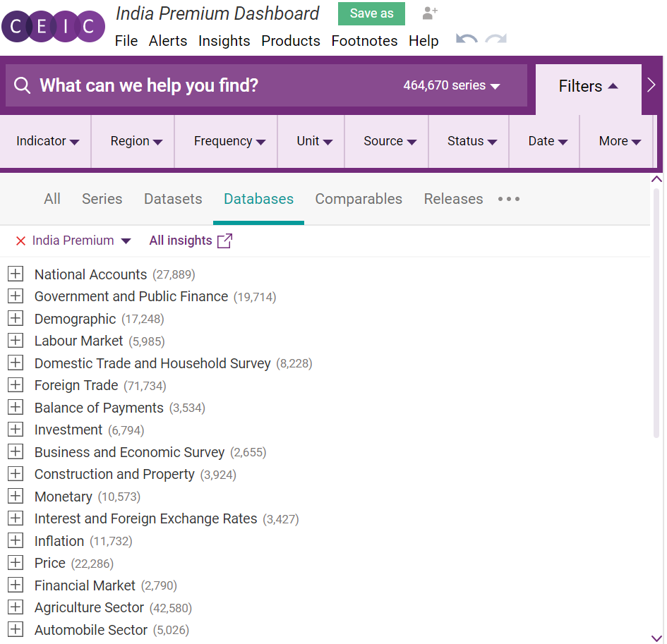
Task: Select the Databases tab
Action: click(258, 199)
